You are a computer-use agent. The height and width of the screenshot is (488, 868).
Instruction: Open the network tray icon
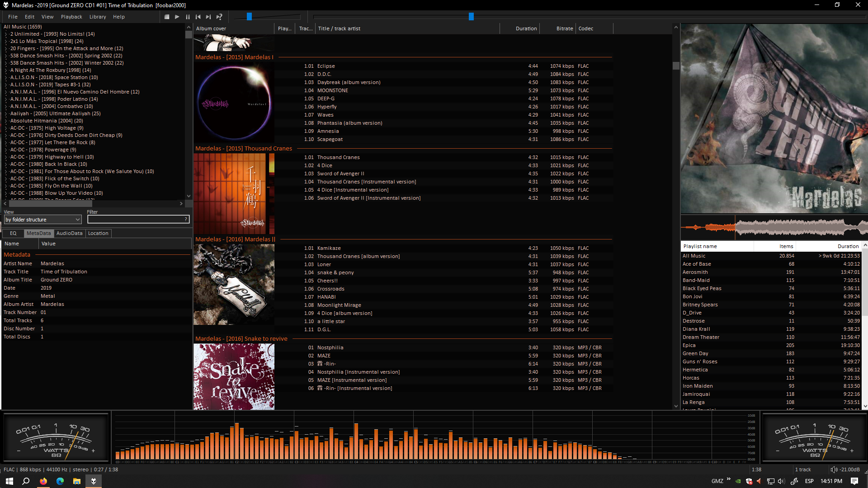[x=770, y=481]
